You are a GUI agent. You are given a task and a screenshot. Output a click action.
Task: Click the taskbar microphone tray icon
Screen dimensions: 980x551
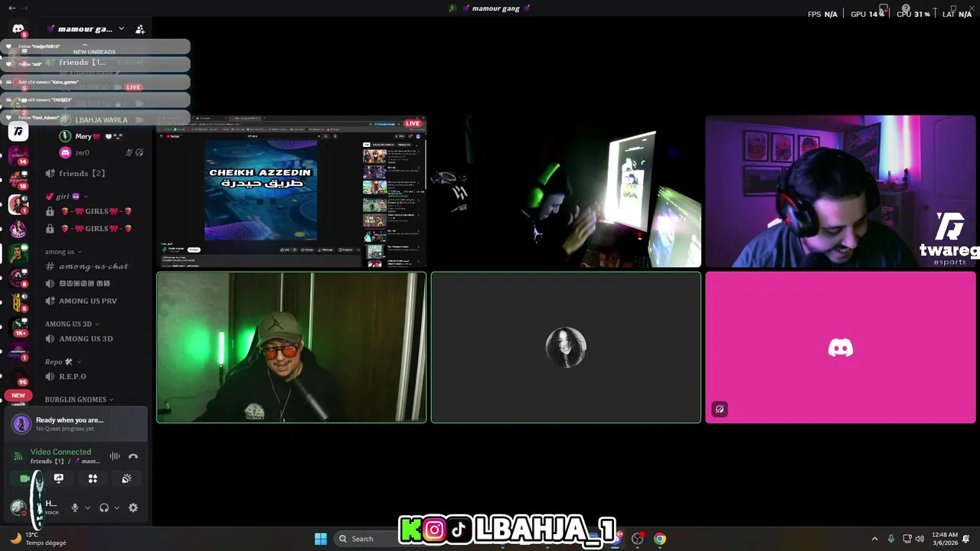pos(890,539)
